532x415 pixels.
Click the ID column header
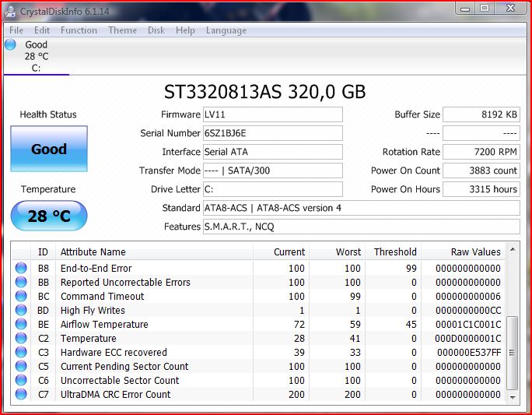point(43,252)
